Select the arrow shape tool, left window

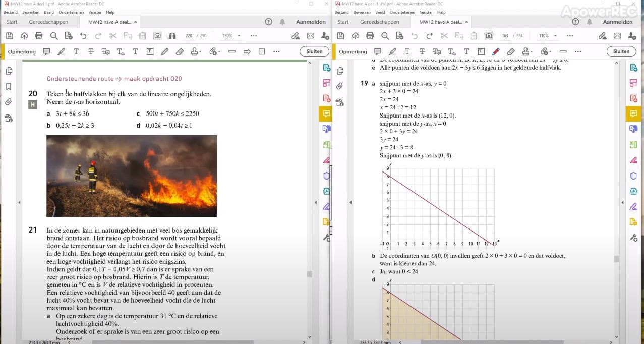click(247, 51)
